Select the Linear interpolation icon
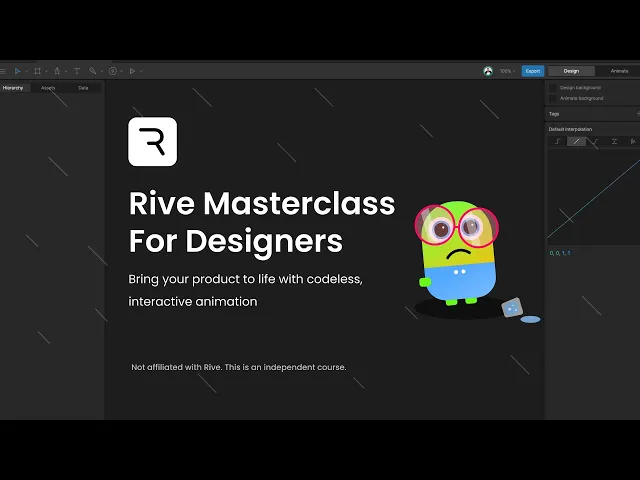Image resolution: width=640 pixels, height=480 pixels. tap(576, 141)
